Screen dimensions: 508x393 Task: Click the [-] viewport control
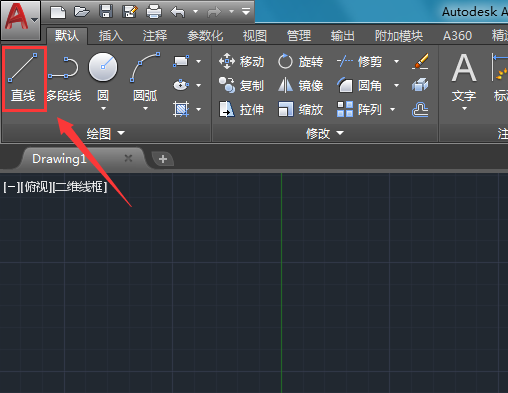pyautogui.click(x=11, y=187)
